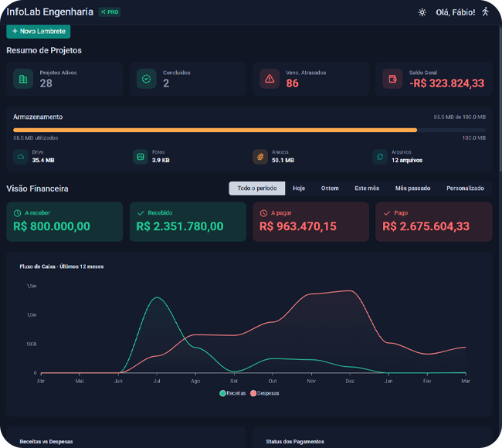The image size is (502, 448).
Task: Click the Visão Financeira heading
Action: (38, 188)
